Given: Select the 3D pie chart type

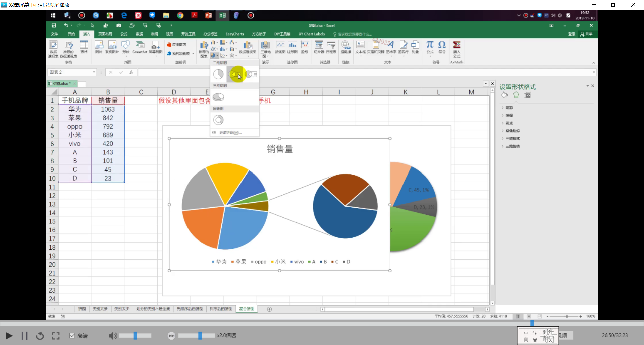Looking at the screenshot, I should point(218,97).
